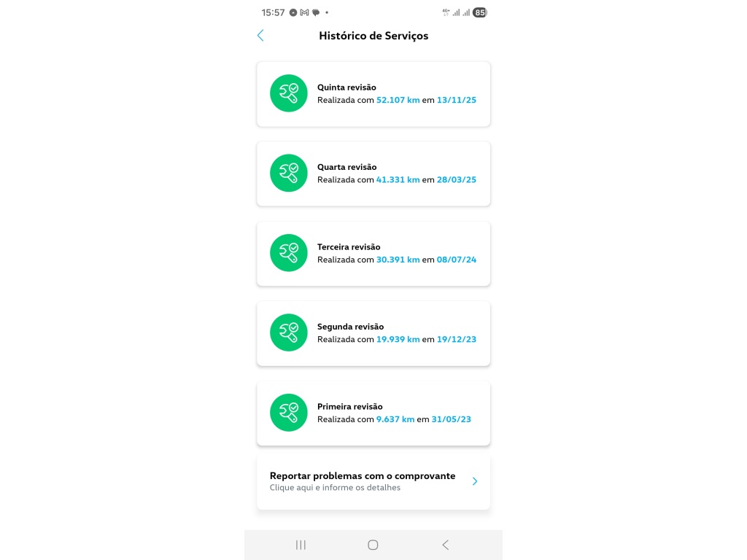Tap the 52.107 km mileage text
The width and height of the screenshot is (747, 560).
(398, 100)
